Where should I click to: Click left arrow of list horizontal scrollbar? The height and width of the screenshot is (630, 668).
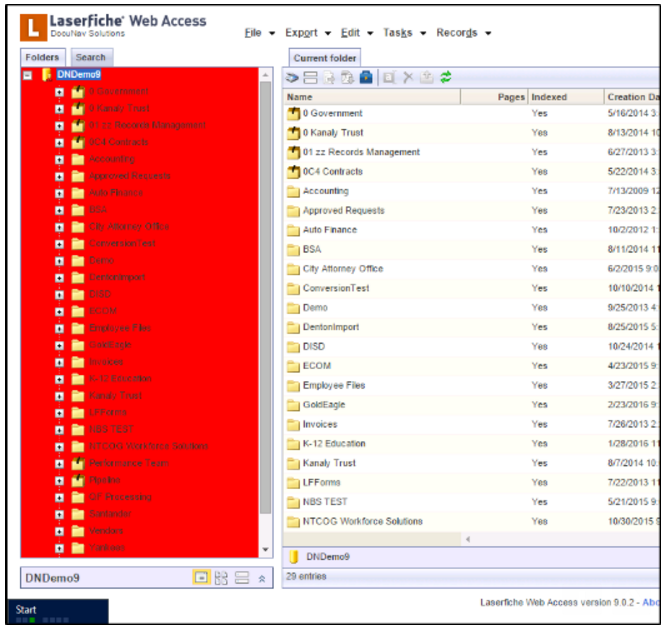tap(467, 539)
